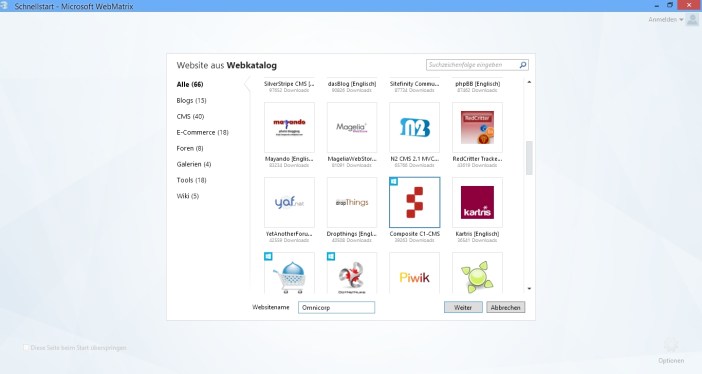Choose the YetAnotherForum yaf.net icon
This screenshot has width=702, height=374.
289,202
